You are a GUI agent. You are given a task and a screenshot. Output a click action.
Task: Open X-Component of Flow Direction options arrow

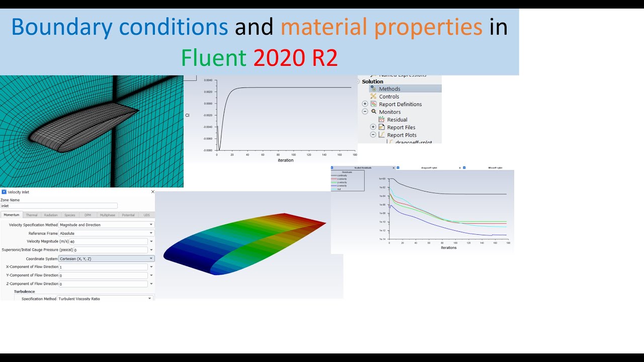tap(151, 267)
